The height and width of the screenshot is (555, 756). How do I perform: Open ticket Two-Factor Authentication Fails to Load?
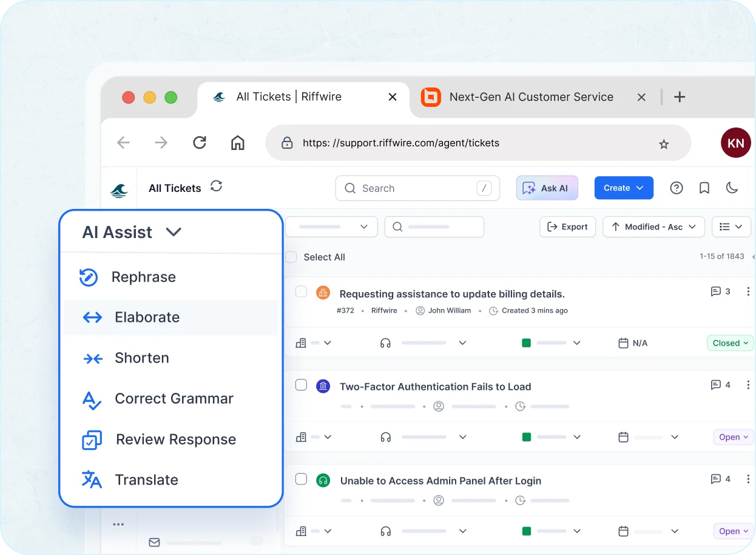click(435, 387)
